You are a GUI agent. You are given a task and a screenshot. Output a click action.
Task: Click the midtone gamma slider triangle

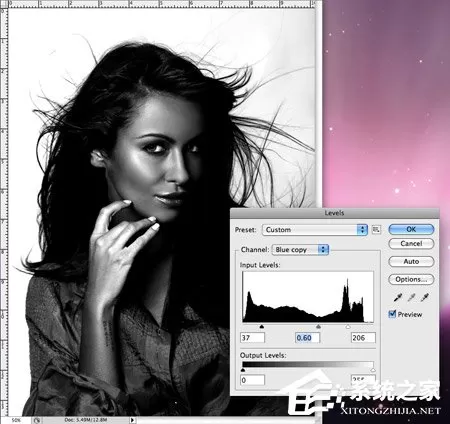click(318, 327)
